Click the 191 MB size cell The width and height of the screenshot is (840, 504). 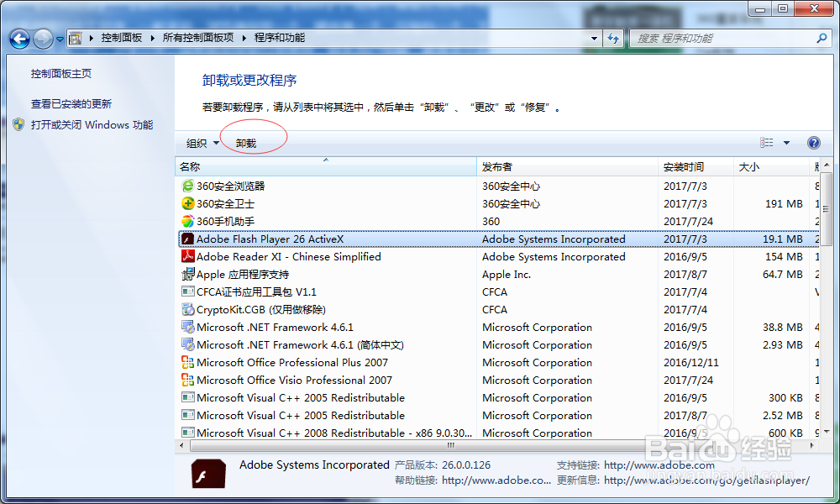(x=784, y=203)
